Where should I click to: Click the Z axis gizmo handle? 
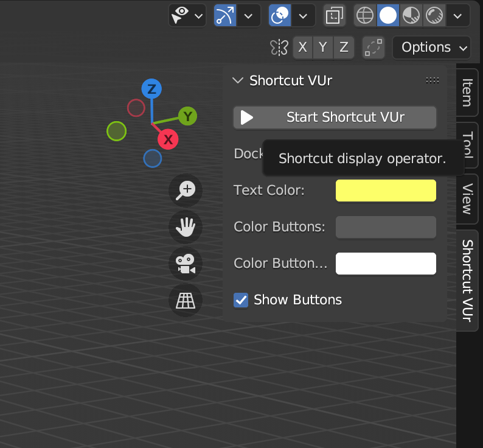(x=151, y=89)
